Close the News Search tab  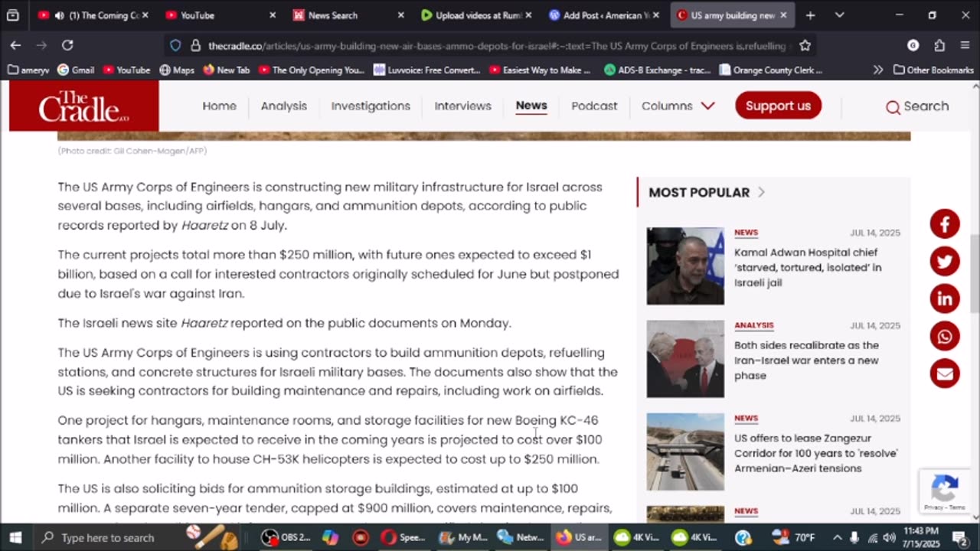coord(401,15)
